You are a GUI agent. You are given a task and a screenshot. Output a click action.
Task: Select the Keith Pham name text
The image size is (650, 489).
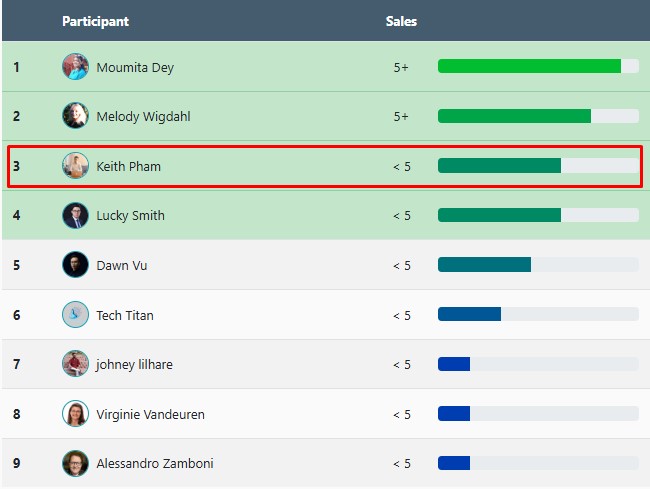pyautogui.click(x=128, y=166)
